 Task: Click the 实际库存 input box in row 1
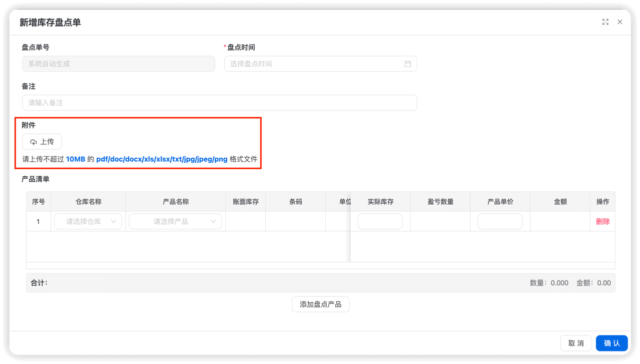pyautogui.click(x=380, y=222)
